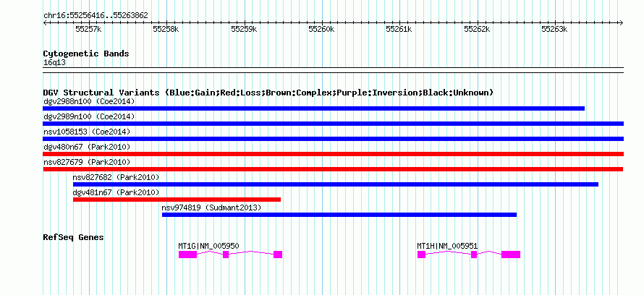The image size is (644, 295).
Task: Click the dgv2988n100 (Coe2014) label
Action: [x=89, y=101]
